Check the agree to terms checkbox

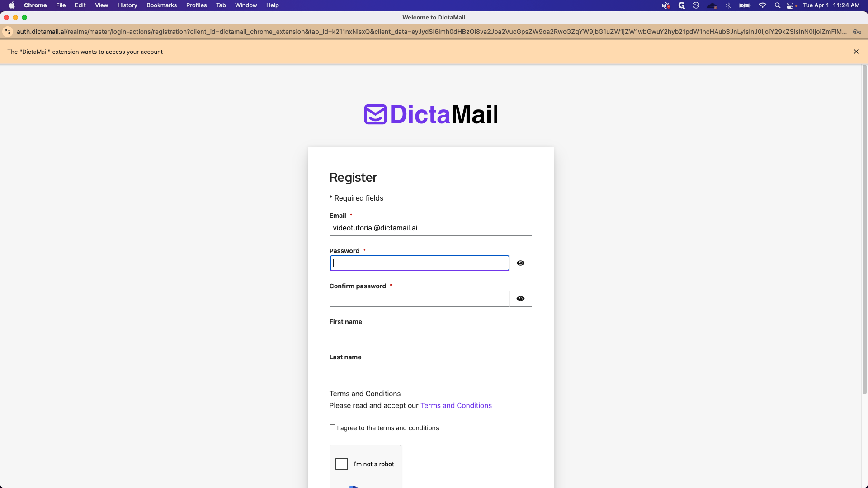coord(332,427)
